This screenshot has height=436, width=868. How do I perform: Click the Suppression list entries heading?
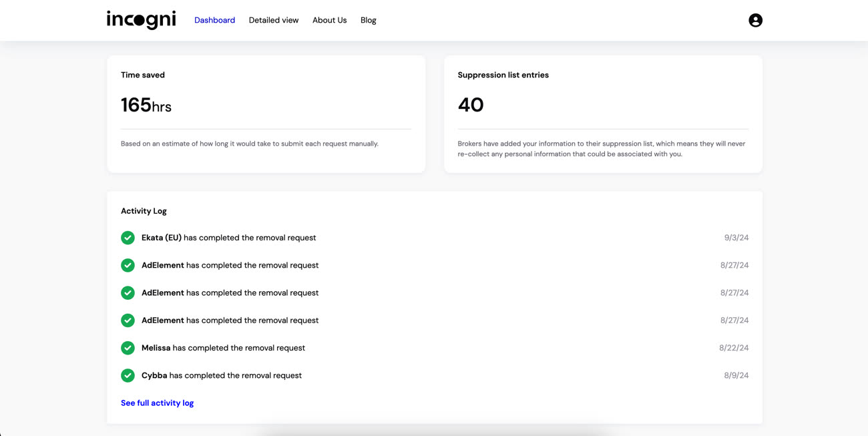tap(503, 75)
